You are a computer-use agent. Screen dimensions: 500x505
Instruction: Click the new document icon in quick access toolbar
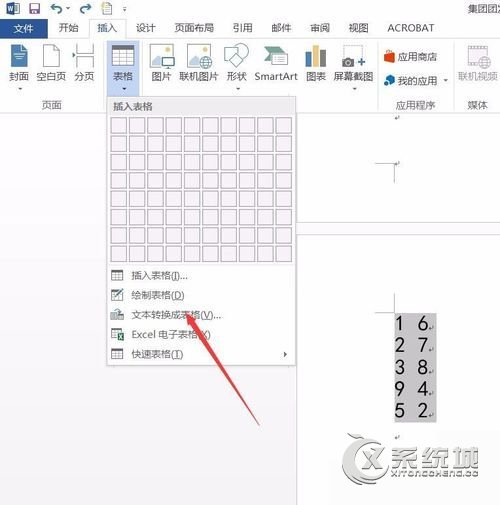pyautogui.click(x=107, y=8)
